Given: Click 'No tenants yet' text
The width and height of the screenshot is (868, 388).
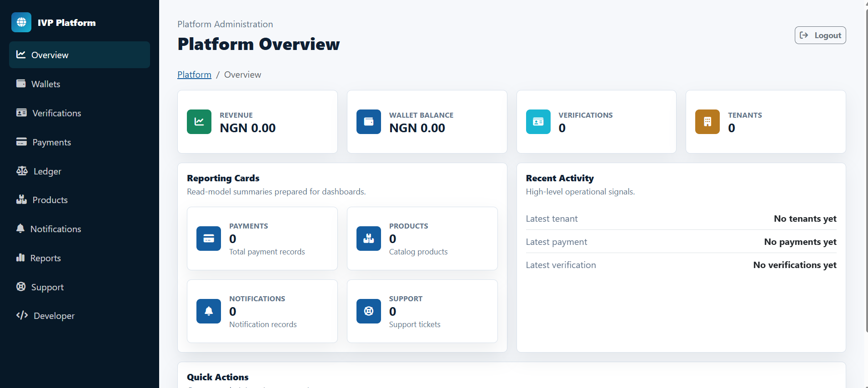Looking at the screenshot, I should [805, 219].
